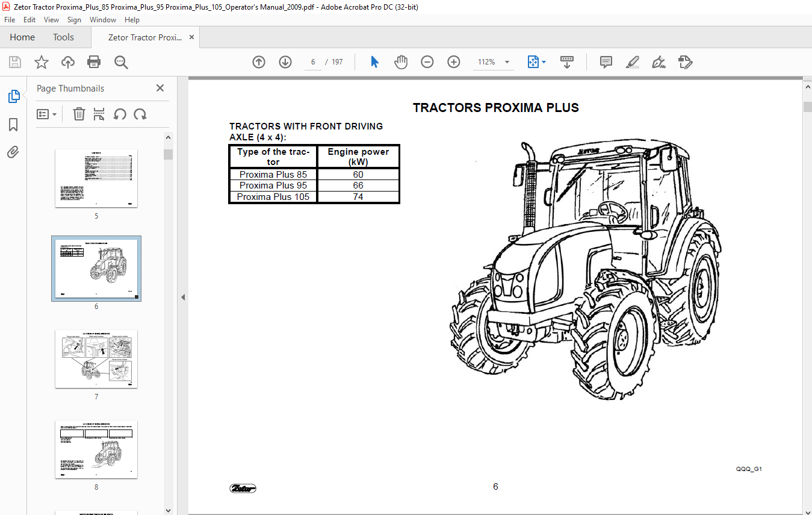Screen dimensions: 812x515
Task: Open the View menu
Action: tap(52, 20)
